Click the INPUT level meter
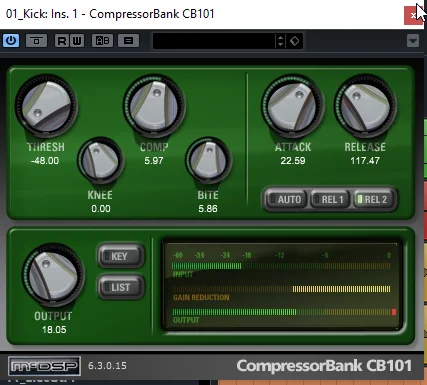 coord(281,266)
